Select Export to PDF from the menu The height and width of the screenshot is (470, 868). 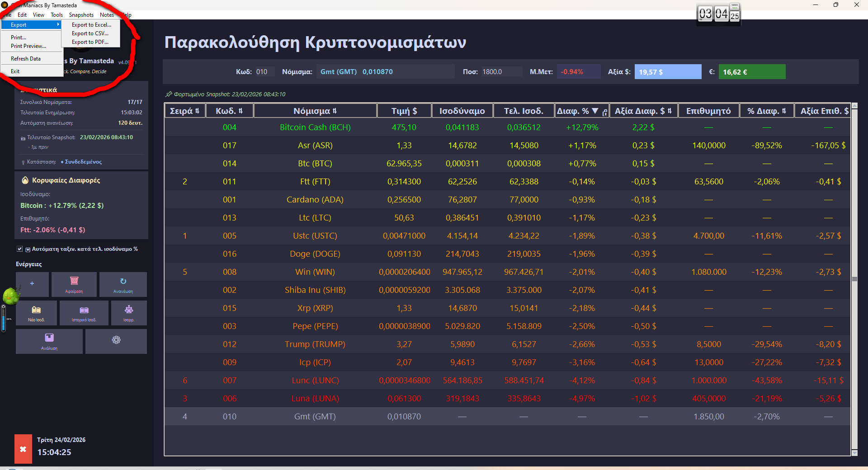point(90,42)
